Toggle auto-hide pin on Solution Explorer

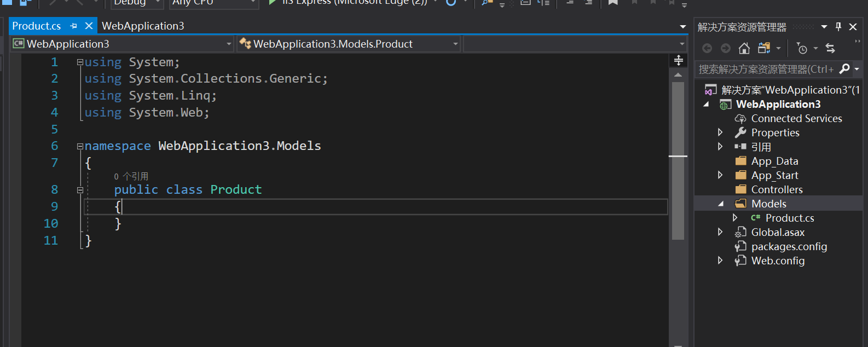[x=838, y=27]
